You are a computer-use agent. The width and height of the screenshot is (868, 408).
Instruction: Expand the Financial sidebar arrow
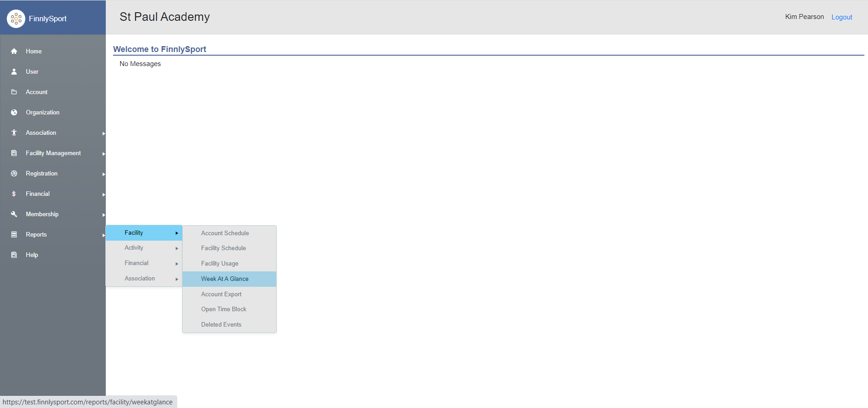[x=104, y=195]
